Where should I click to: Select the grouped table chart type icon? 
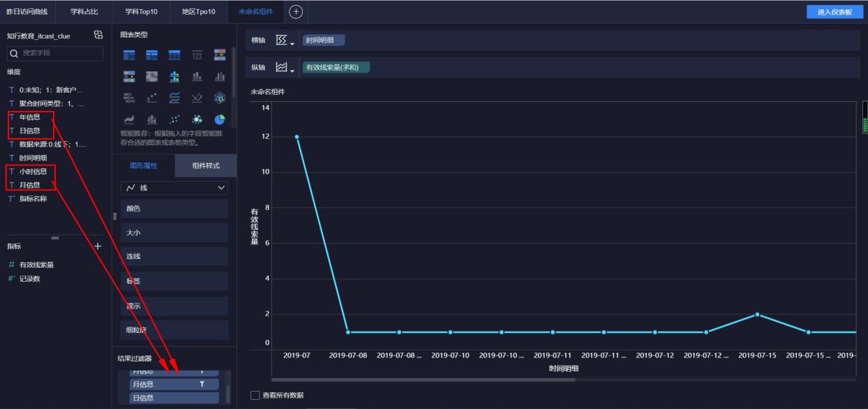(129, 55)
